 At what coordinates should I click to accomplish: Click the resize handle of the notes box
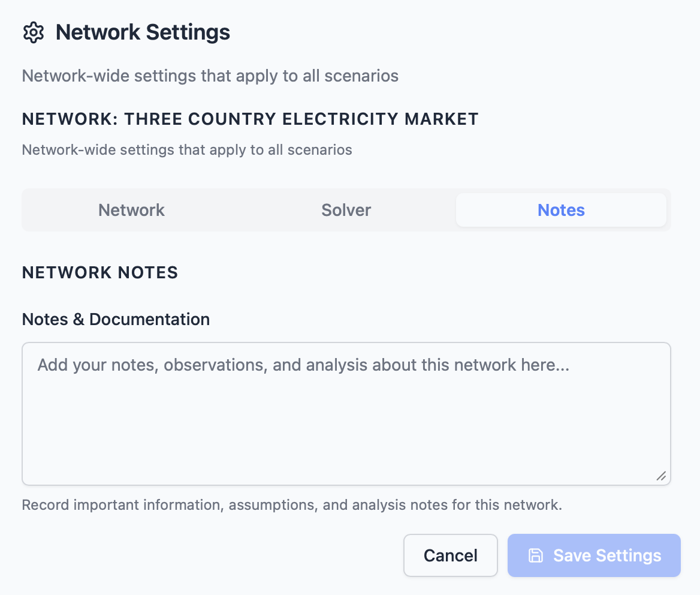click(661, 476)
